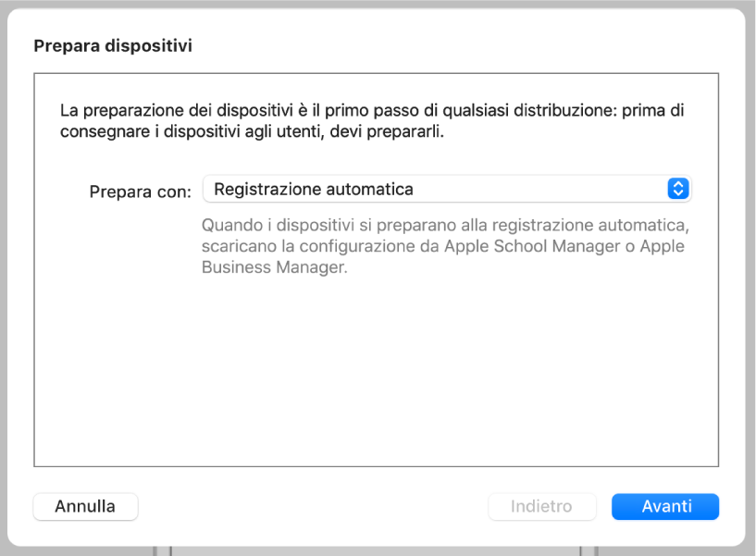Click the bottom-left cancel control of the sheet
The image size is (756, 556).
click(85, 506)
